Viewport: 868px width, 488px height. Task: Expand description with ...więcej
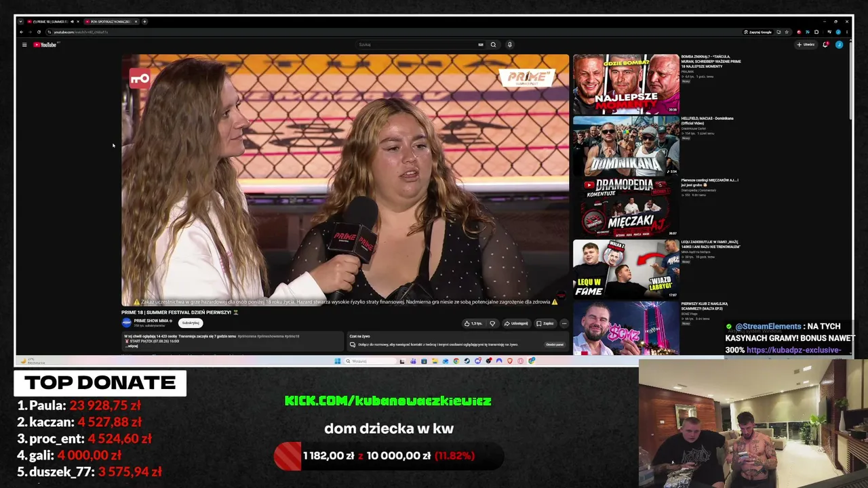click(132, 346)
